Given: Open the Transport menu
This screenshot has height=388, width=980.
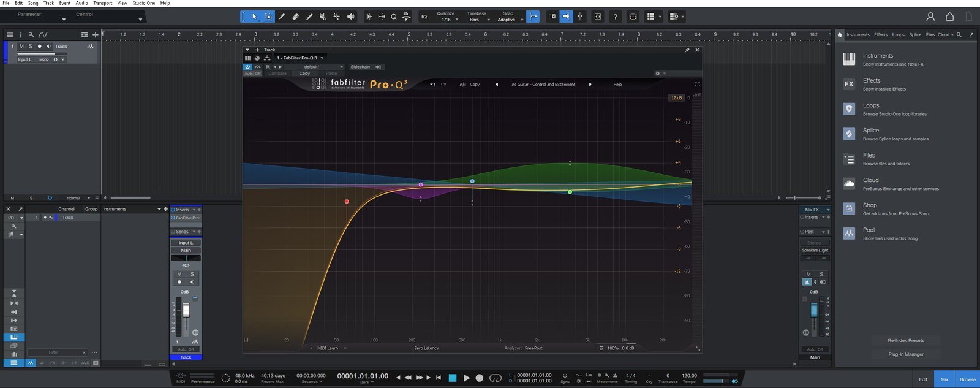Looking at the screenshot, I should (103, 3).
